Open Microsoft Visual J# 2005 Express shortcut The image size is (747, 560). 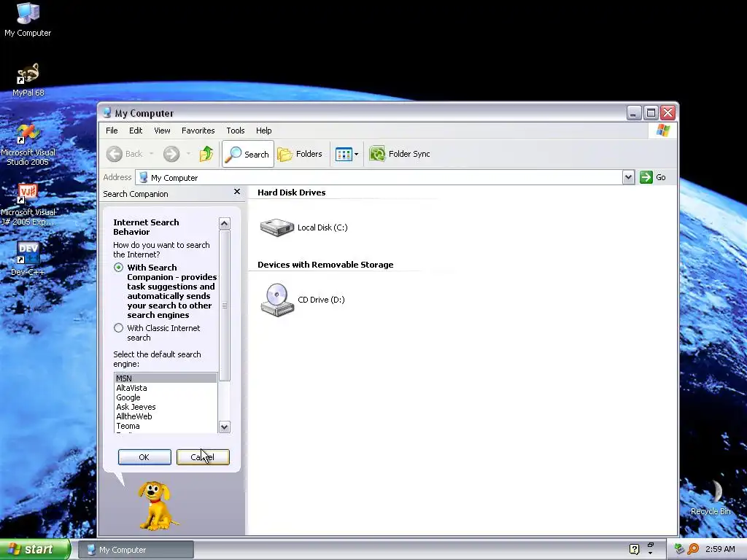28,205
